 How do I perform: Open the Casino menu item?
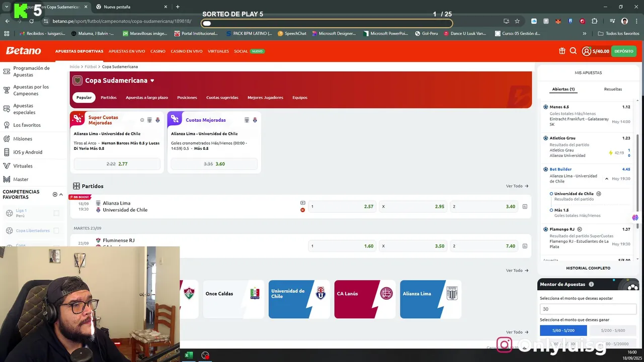coord(158,51)
